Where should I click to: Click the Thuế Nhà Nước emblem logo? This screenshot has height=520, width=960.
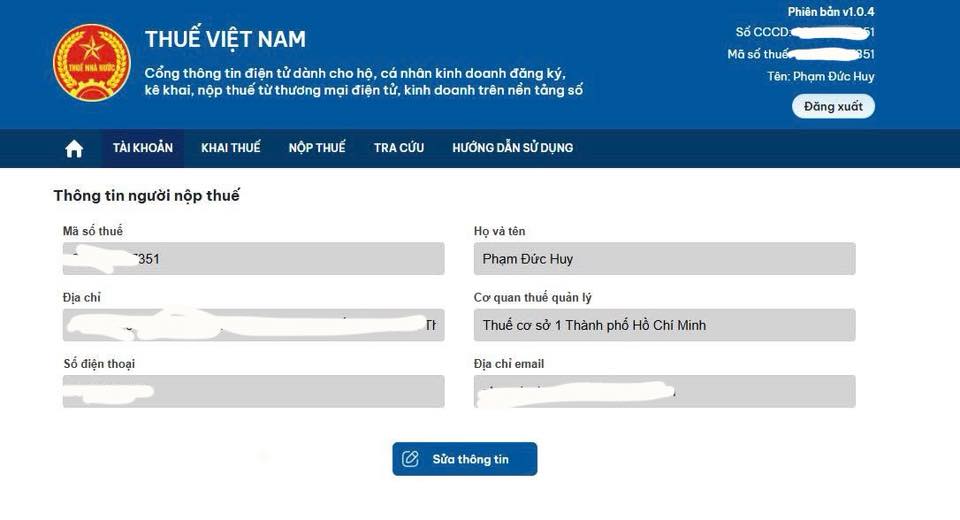[91, 62]
